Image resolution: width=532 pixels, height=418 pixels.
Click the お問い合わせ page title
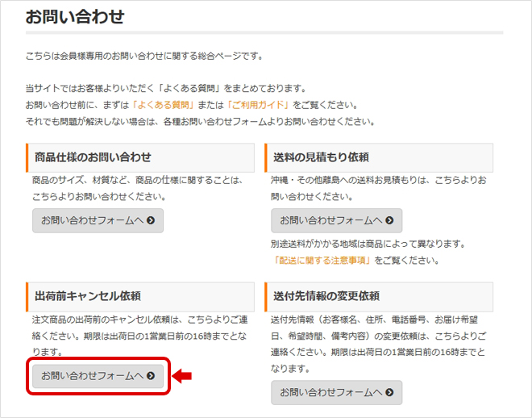[75, 16]
